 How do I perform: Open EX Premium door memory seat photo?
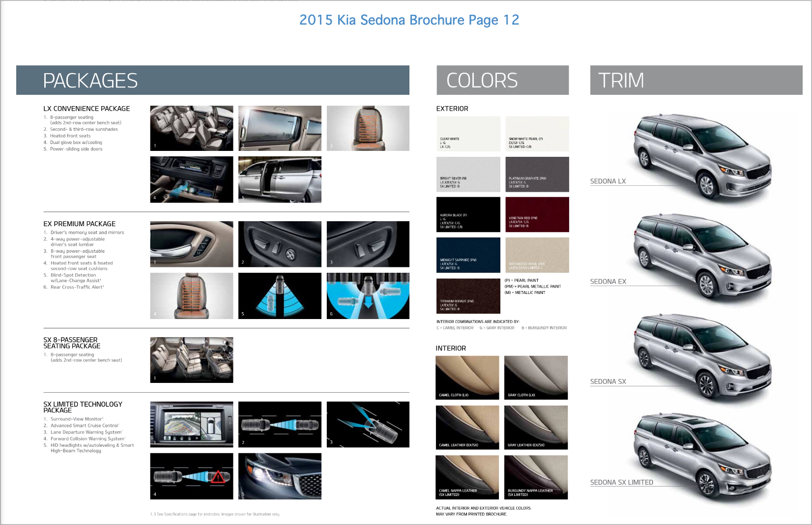coord(192,244)
